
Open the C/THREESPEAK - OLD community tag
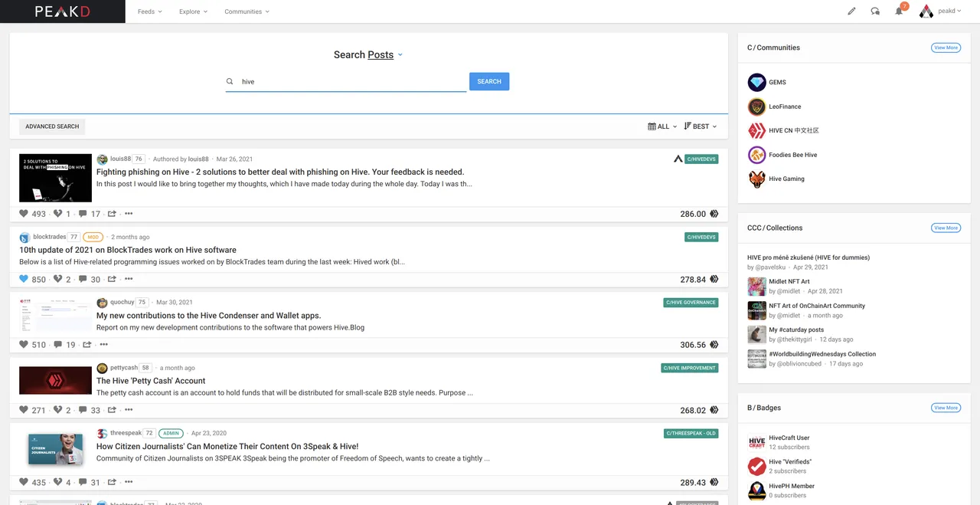tap(691, 433)
